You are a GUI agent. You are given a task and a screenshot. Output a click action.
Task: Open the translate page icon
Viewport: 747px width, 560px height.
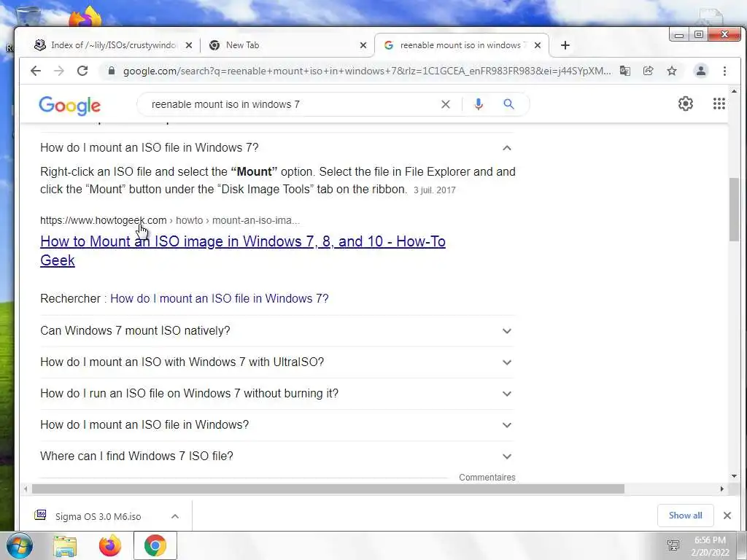click(x=625, y=71)
